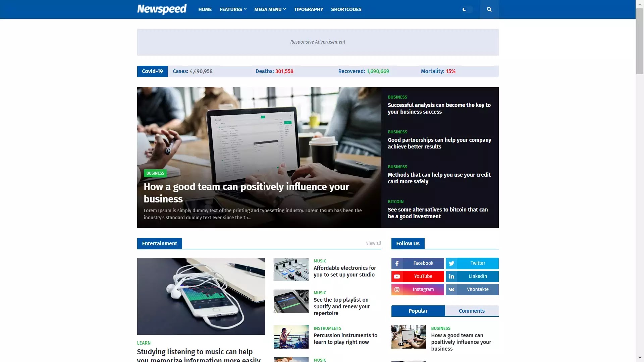Open bitcoin alternatives article link
Image resolution: width=644 pixels, height=362 pixels.
point(437,213)
